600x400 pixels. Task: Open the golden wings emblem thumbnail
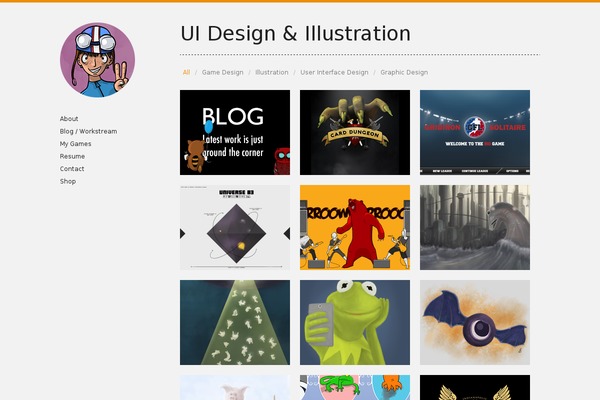(x=475, y=387)
